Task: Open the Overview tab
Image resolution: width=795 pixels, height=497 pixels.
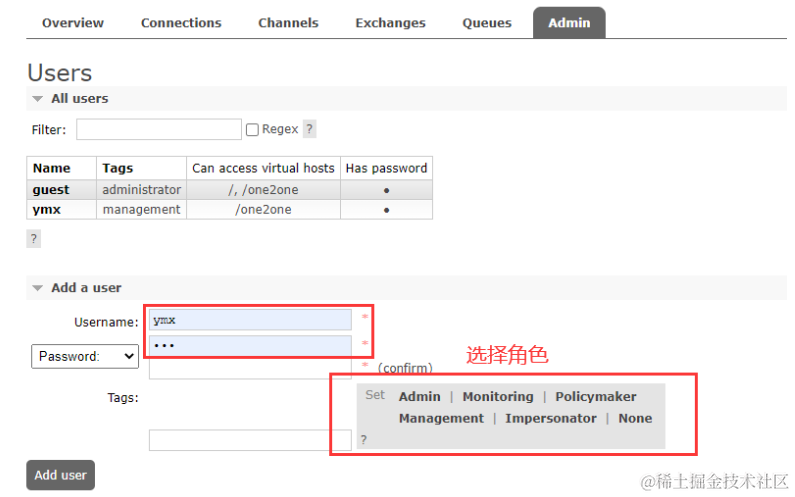Action: [73, 23]
